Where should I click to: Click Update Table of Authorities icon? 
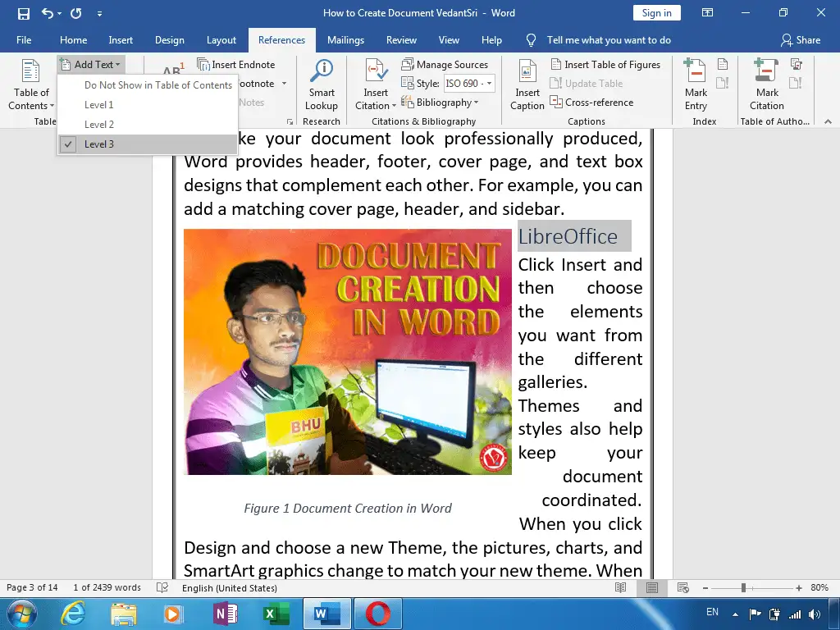[796, 83]
